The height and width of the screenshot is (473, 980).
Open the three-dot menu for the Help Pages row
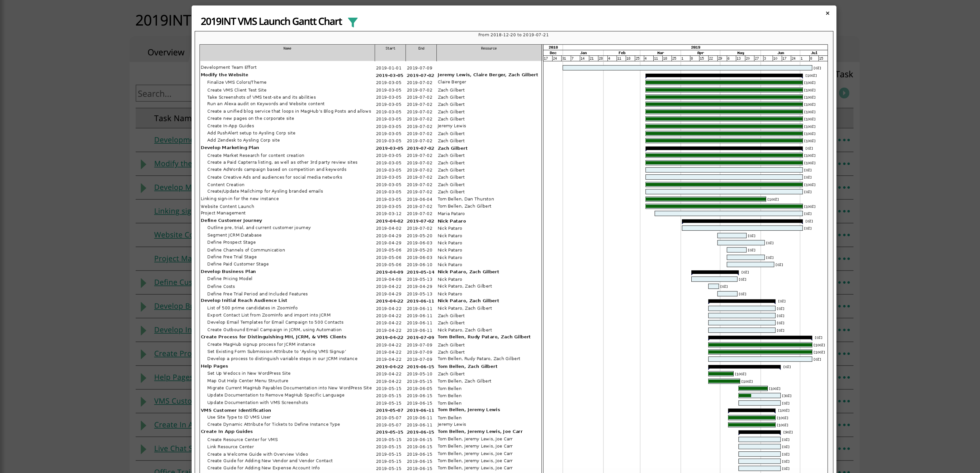(x=844, y=377)
